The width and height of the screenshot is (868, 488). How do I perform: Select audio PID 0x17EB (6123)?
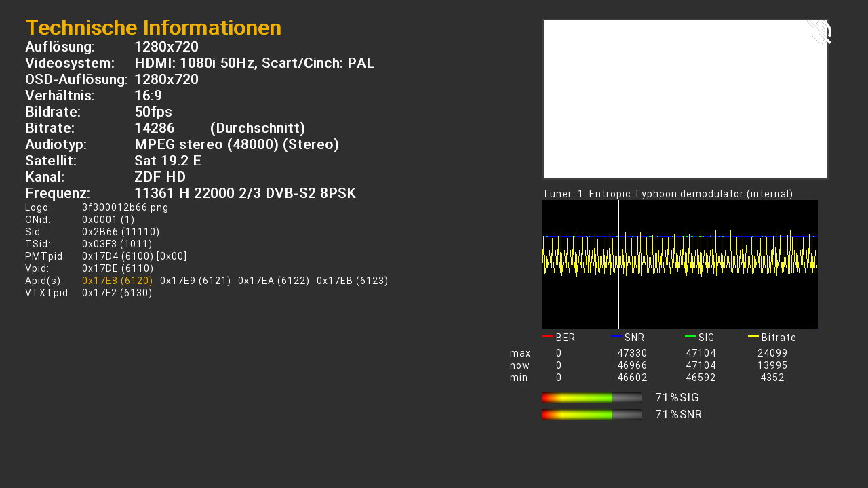click(x=352, y=281)
